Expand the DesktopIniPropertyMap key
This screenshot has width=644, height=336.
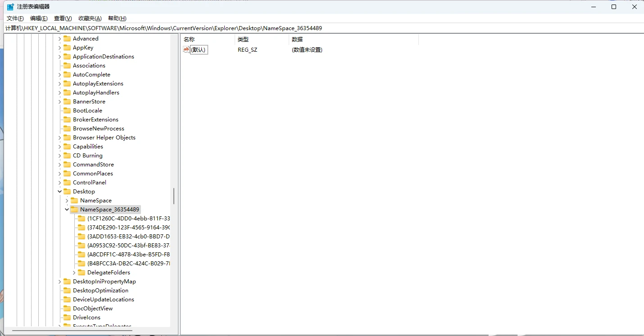pyautogui.click(x=59, y=282)
